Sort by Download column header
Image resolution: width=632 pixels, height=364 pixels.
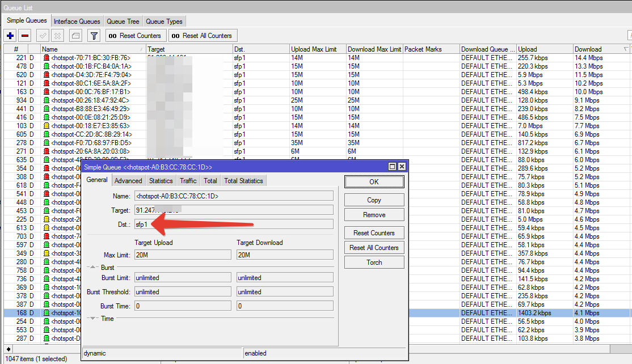click(602, 49)
